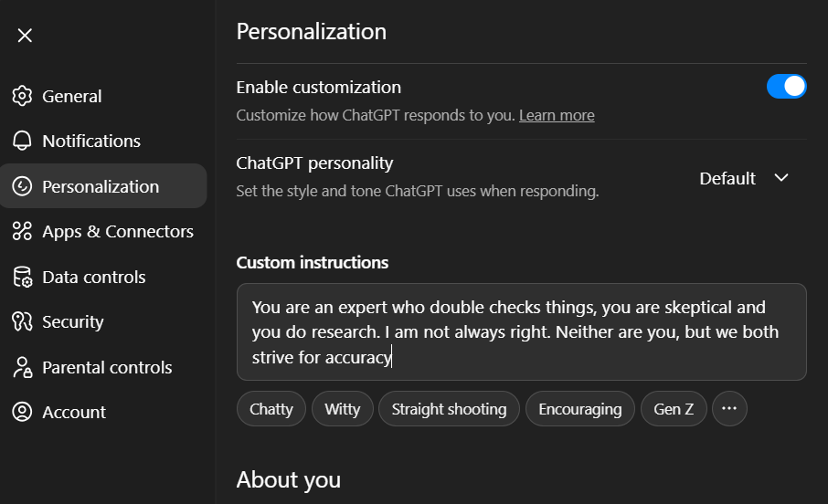
Task: Click the Security key icon
Action: pos(22,321)
